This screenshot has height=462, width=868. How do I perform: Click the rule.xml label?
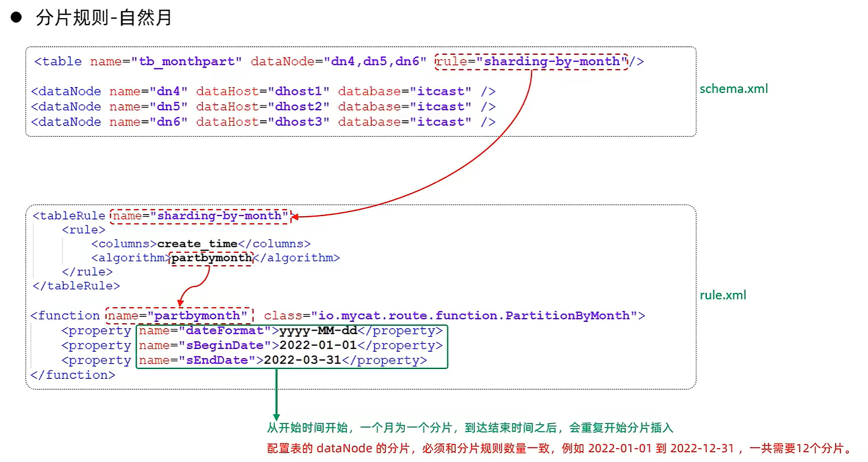click(723, 295)
